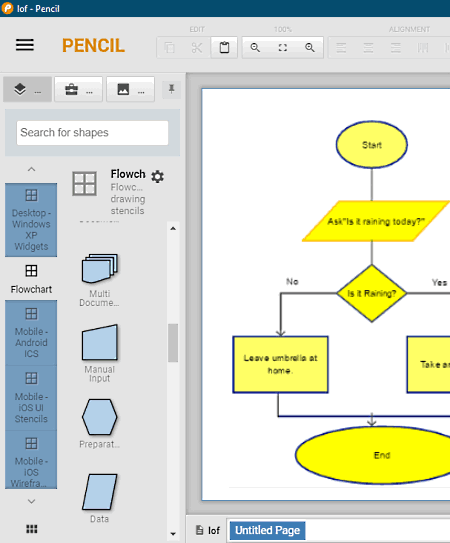Select the Multi Document shape

pos(100,280)
